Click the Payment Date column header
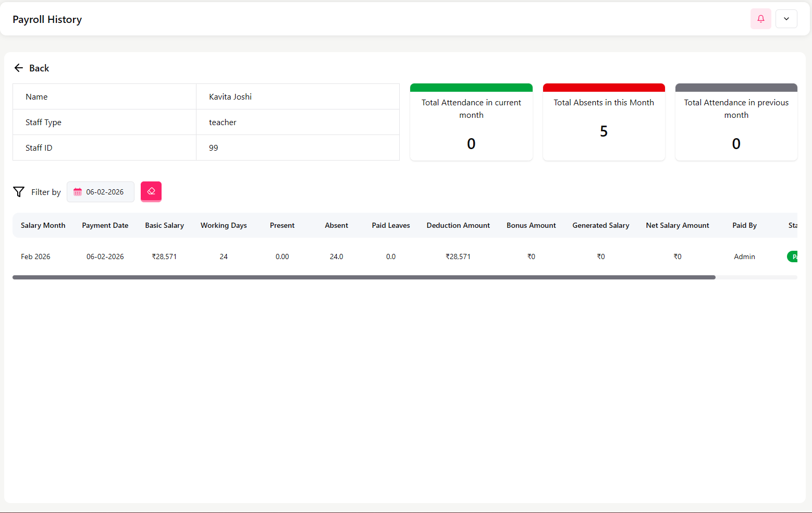Image resolution: width=812 pixels, height=513 pixels. pyautogui.click(x=105, y=225)
